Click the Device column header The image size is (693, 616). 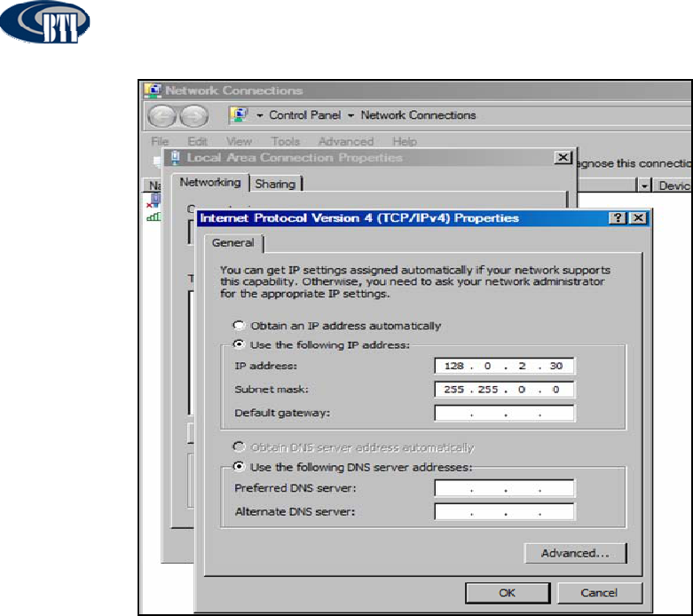[673, 186]
